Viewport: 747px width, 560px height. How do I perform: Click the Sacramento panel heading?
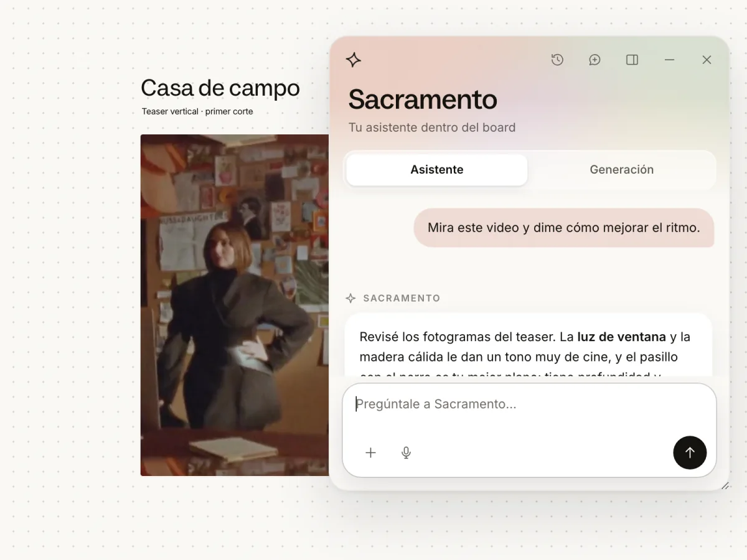423,100
